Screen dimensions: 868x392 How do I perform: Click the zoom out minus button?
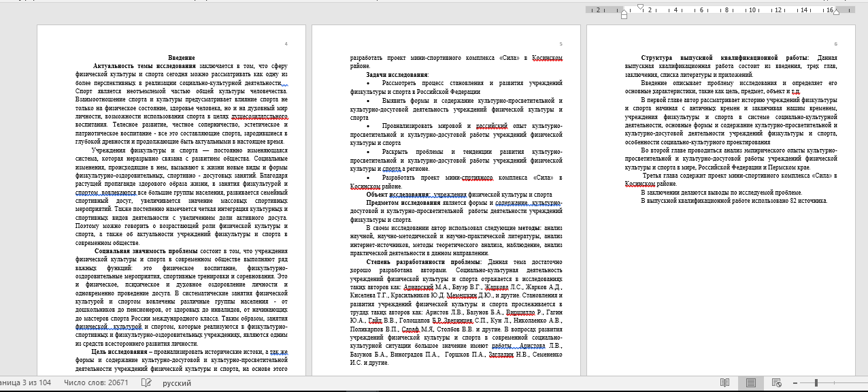797,383
